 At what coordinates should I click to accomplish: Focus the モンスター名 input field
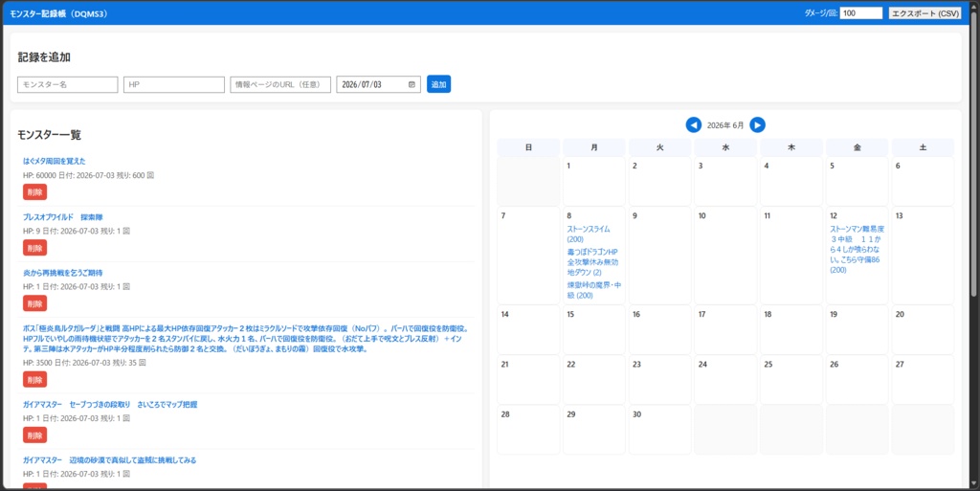click(68, 84)
